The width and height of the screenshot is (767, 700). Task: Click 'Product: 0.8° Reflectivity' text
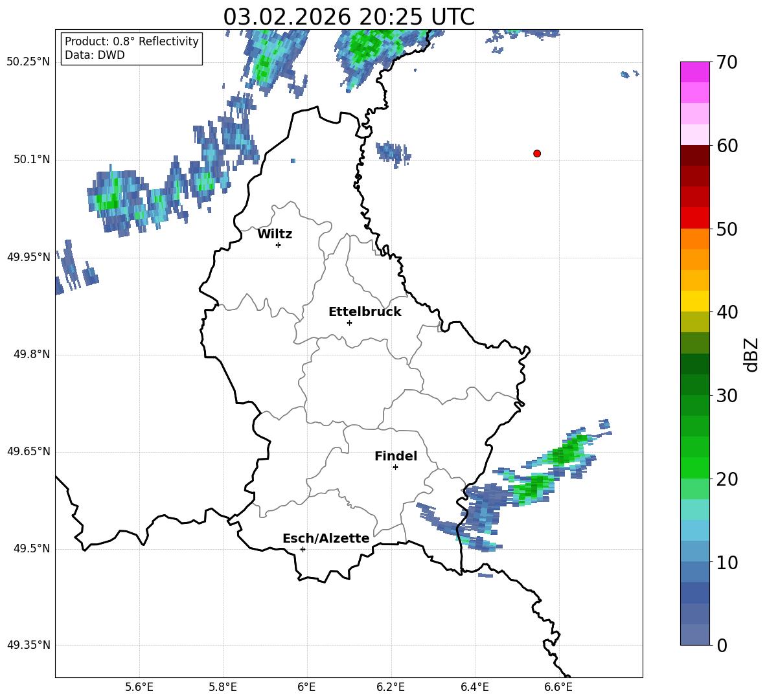[132, 41]
